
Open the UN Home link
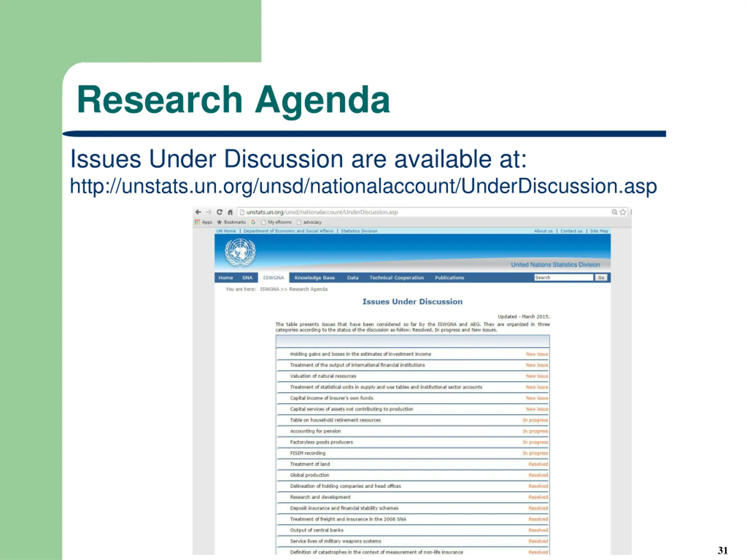click(226, 231)
